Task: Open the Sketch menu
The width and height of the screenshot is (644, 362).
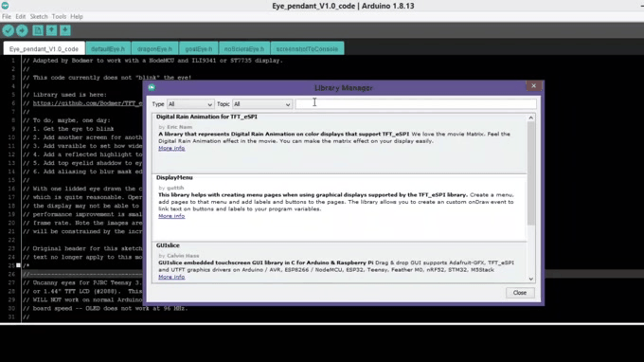Action: click(x=39, y=16)
